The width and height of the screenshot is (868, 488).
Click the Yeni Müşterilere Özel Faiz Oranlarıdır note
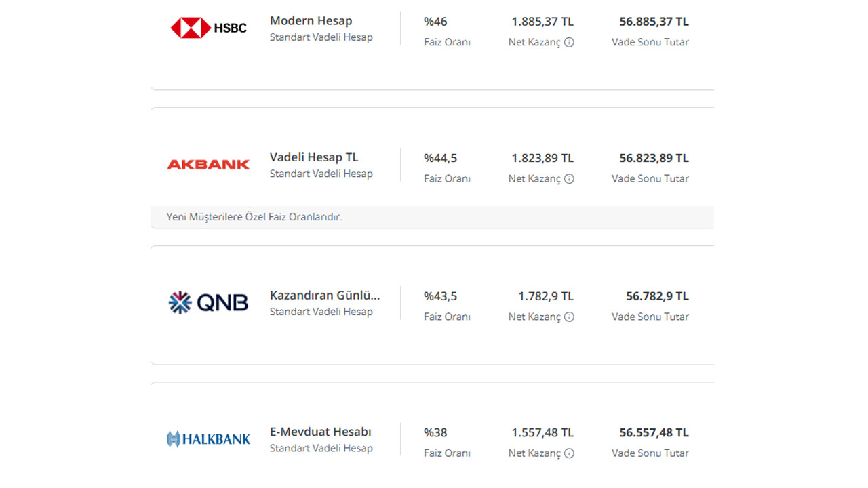(254, 217)
